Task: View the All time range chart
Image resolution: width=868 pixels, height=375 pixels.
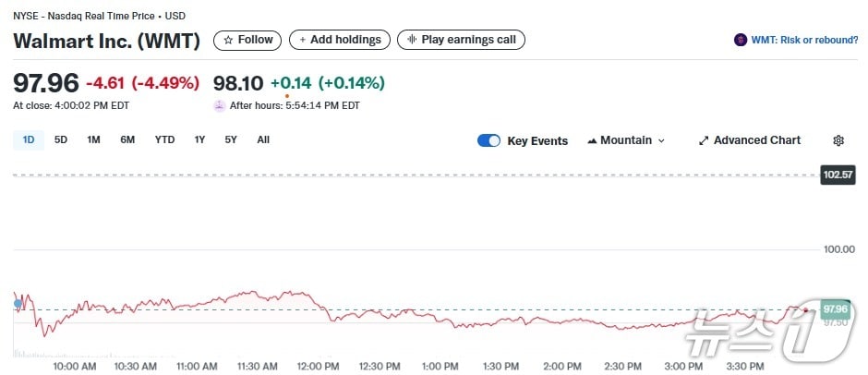Action: (x=263, y=140)
